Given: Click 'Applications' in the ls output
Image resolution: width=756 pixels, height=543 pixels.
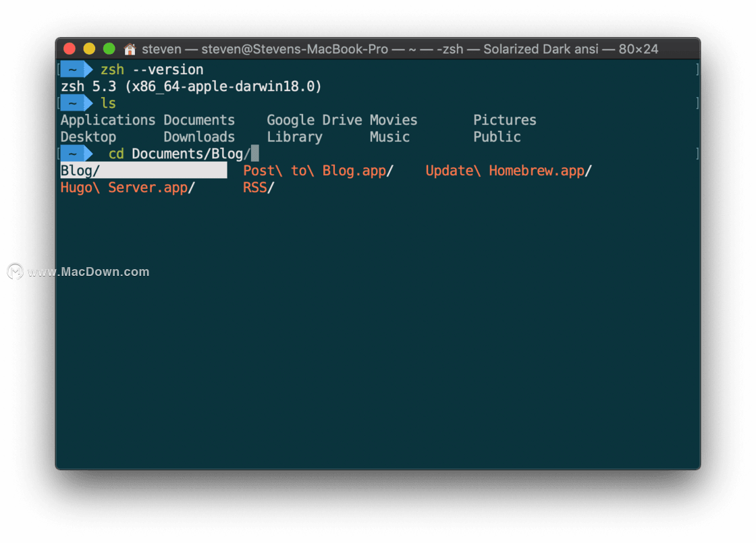Looking at the screenshot, I should tap(108, 120).
